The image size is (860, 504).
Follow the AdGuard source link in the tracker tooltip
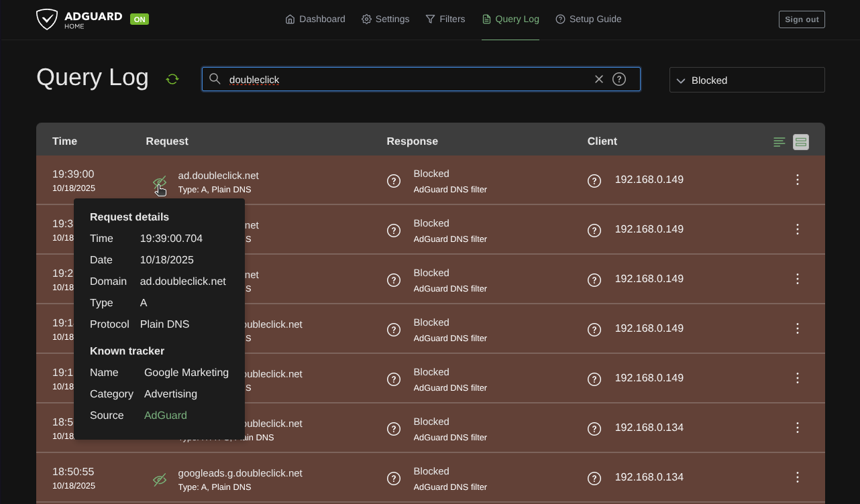165,415
